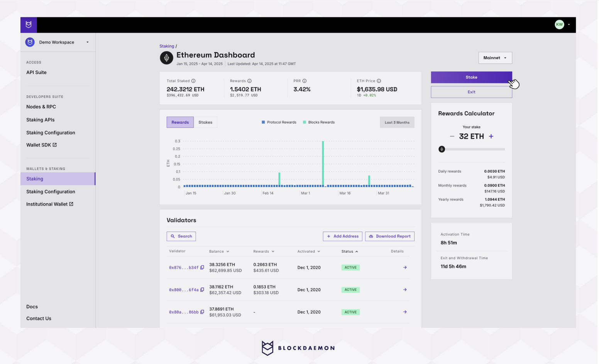
Task: Click the Ethereum logo beside the dashboard title
Action: tap(166, 58)
